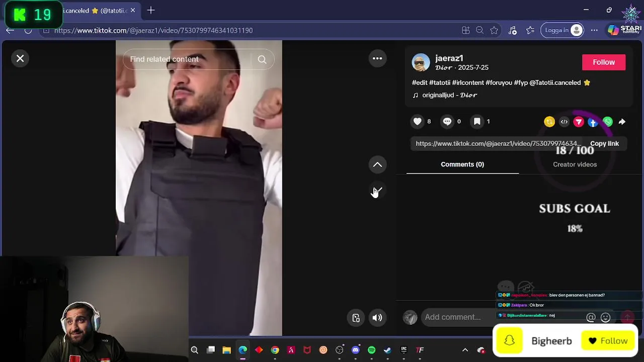Open File Explorer from the taskbar
This screenshot has width=644, height=362.
click(227, 350)
